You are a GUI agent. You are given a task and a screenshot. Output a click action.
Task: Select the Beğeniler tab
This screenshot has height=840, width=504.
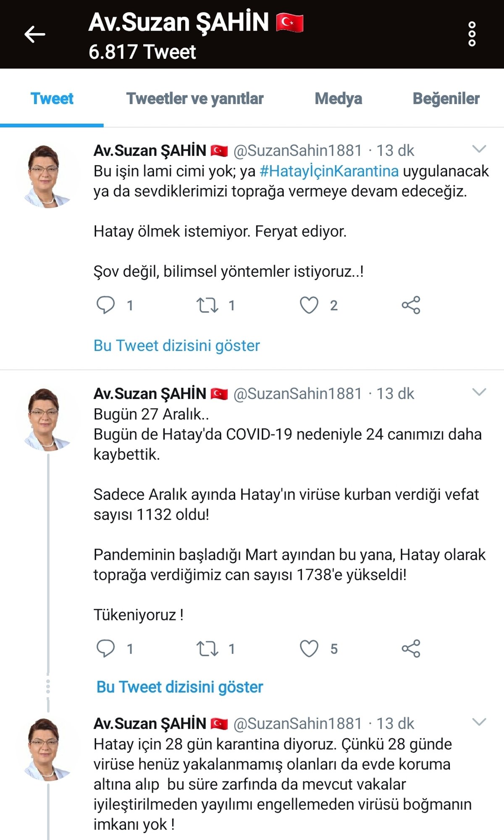446,99
